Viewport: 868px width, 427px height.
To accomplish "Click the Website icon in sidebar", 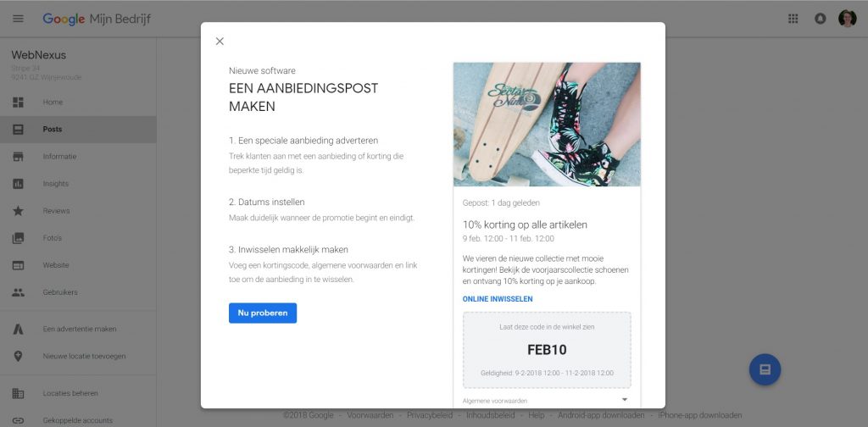I will [x=19, y=265].
